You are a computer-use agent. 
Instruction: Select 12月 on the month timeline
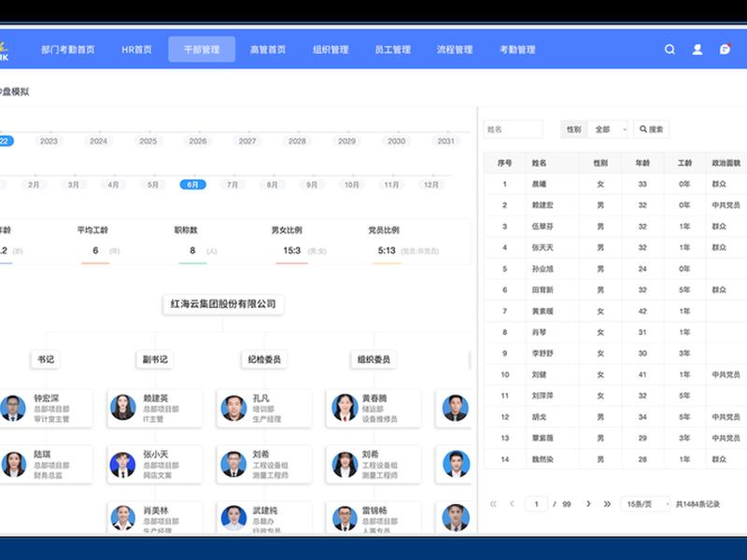click(x=431, y=185)
